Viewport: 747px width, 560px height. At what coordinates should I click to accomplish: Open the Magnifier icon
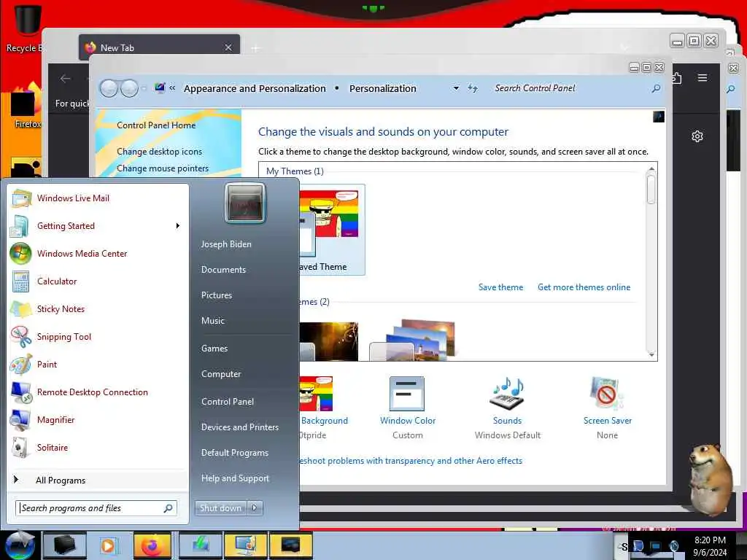[20, 420]
